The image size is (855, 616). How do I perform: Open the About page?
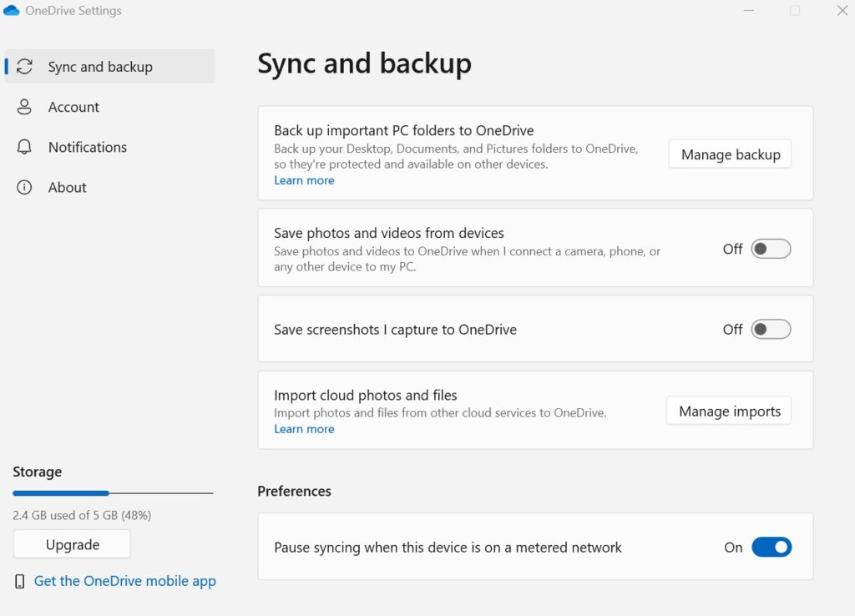pyautogui.click(x=109, y=188)
